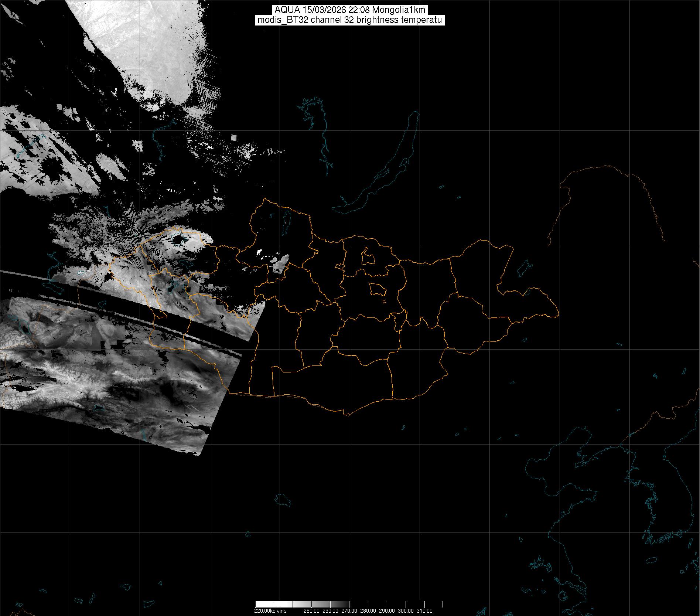Select the 310.00 legend label
The height and width of the screenshot is (616, 700).
pos(425,611)
